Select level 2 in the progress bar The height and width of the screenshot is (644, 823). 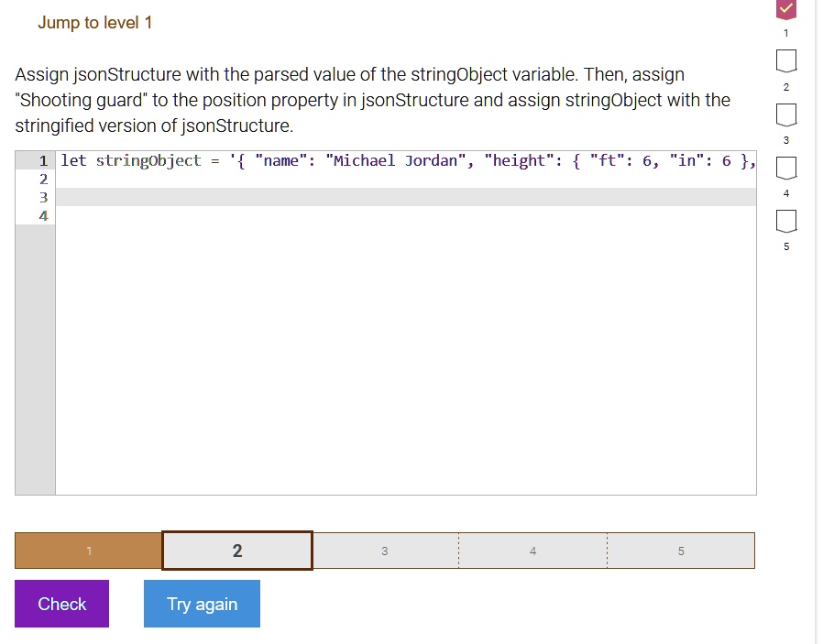237,551
